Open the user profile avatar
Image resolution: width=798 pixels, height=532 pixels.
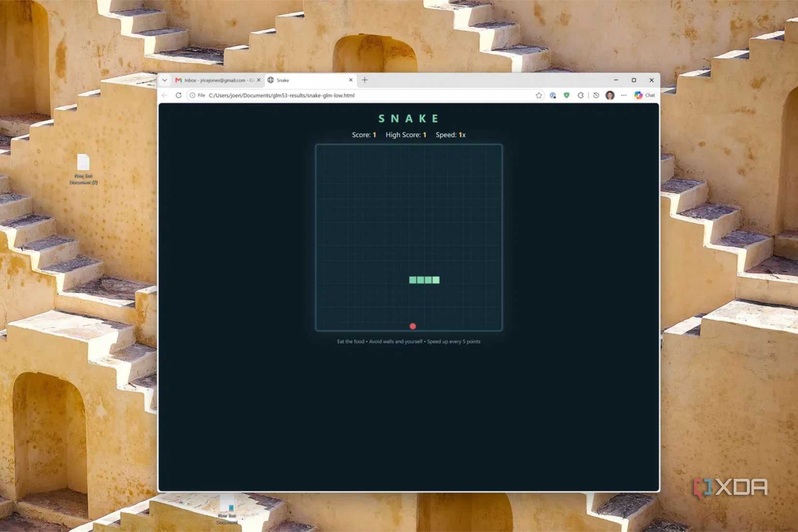[610, 95]
